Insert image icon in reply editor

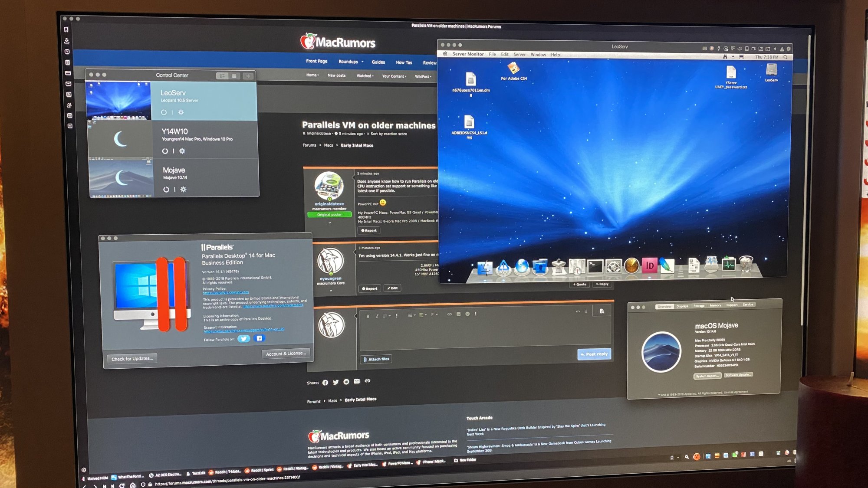[458, 314]
